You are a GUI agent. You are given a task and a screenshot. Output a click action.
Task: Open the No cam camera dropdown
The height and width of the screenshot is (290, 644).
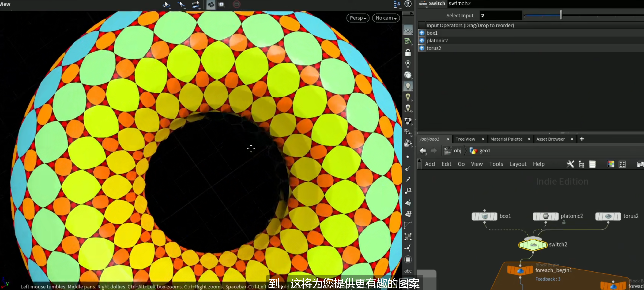[386, 18]
